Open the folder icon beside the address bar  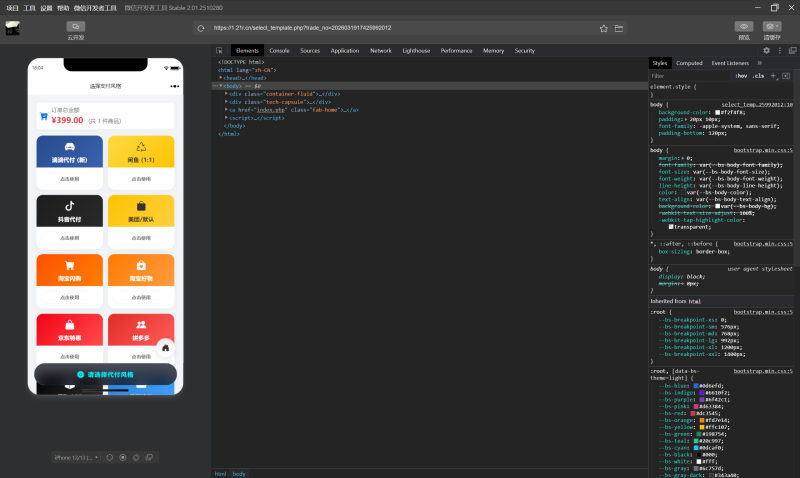pyautogui.click(x=619, y=29)
